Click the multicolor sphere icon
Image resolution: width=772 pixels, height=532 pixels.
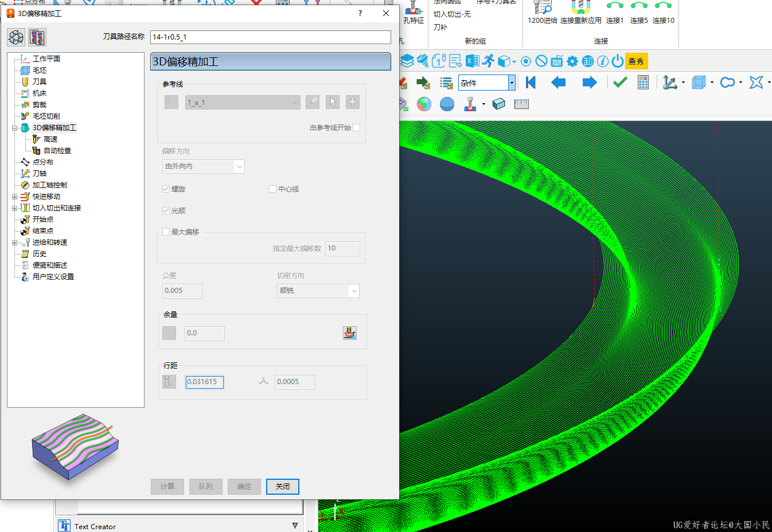(424, 104)
